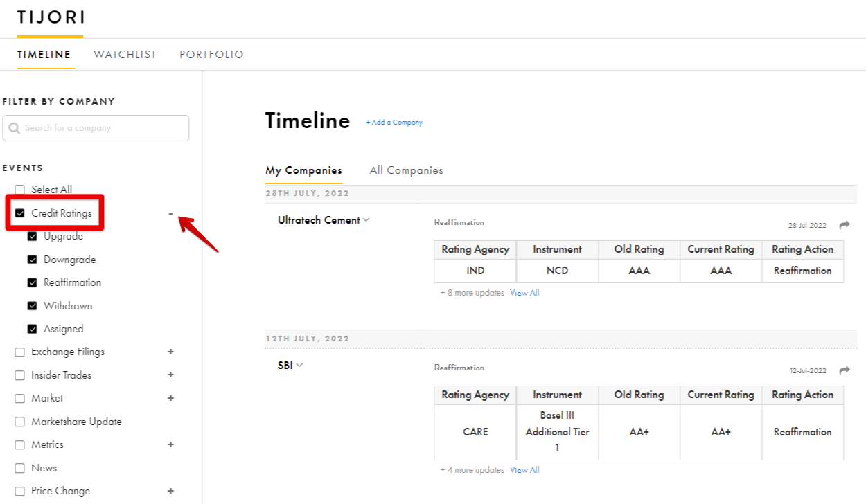
Task: Switch to the Portfolio tab
Action: [x=211, y=54]
